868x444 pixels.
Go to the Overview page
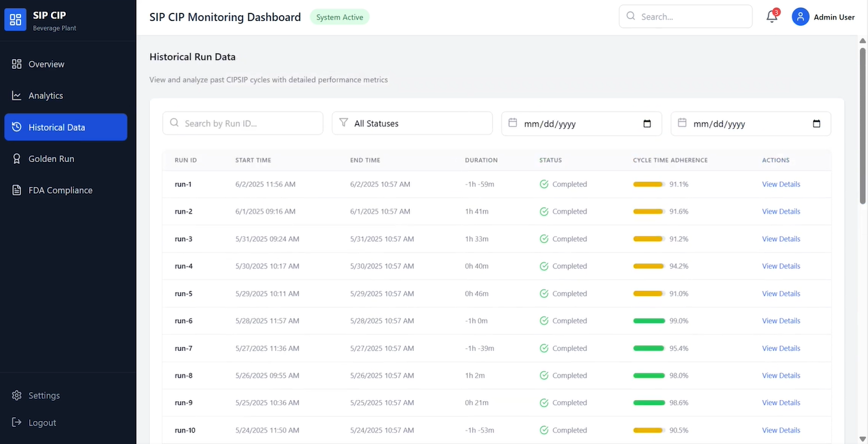point(46,64)
